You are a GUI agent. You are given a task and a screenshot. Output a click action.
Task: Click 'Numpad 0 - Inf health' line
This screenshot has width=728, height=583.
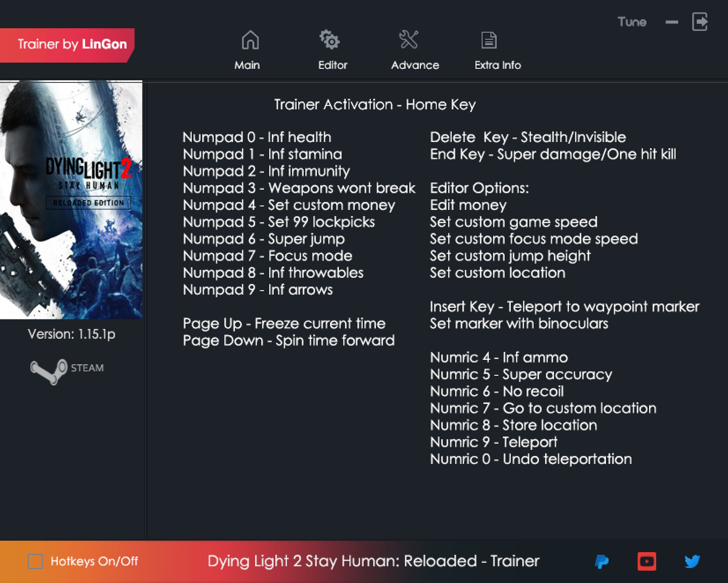[x=257, y=137]
